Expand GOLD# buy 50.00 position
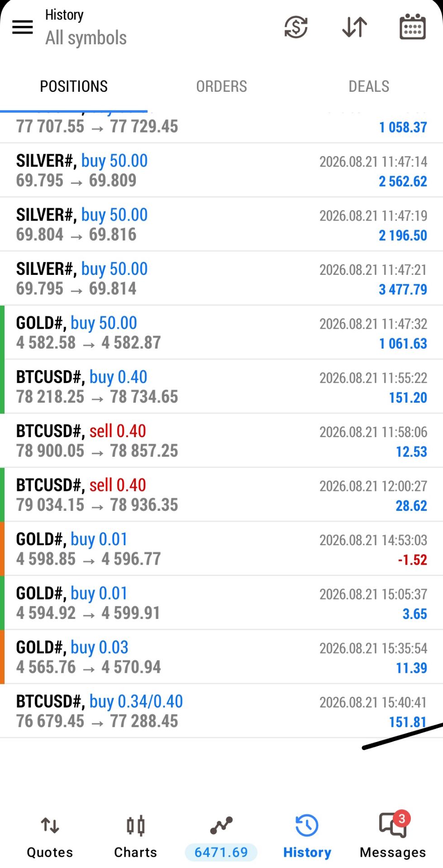 tap(221, 333)
